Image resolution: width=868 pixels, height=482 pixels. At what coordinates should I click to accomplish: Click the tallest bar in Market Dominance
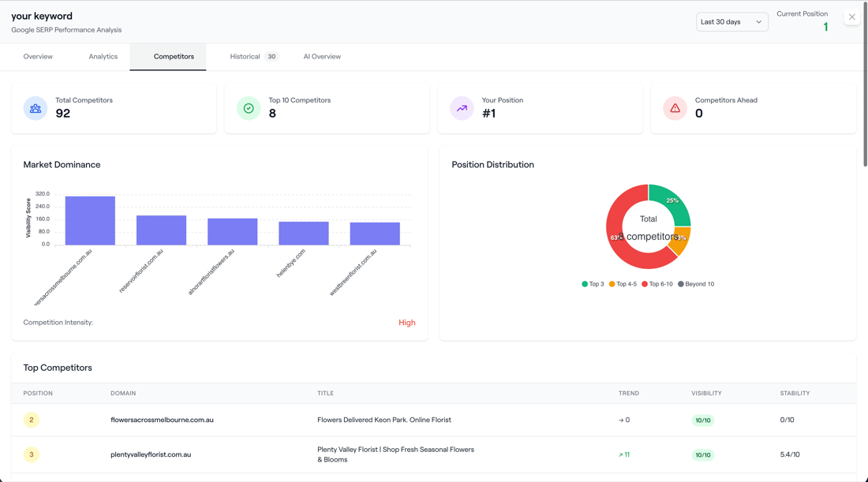coord(90,220)
